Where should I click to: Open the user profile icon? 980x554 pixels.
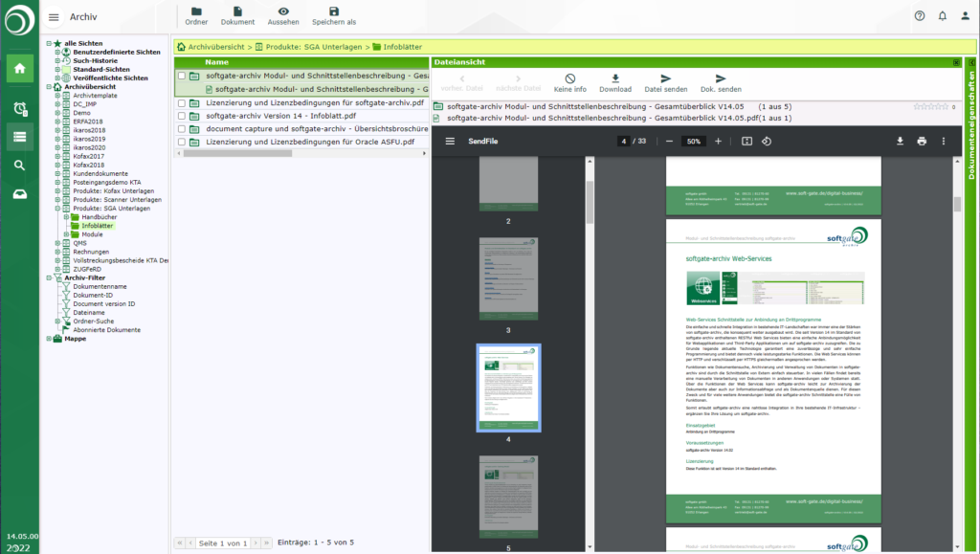[x=965, y=16]
